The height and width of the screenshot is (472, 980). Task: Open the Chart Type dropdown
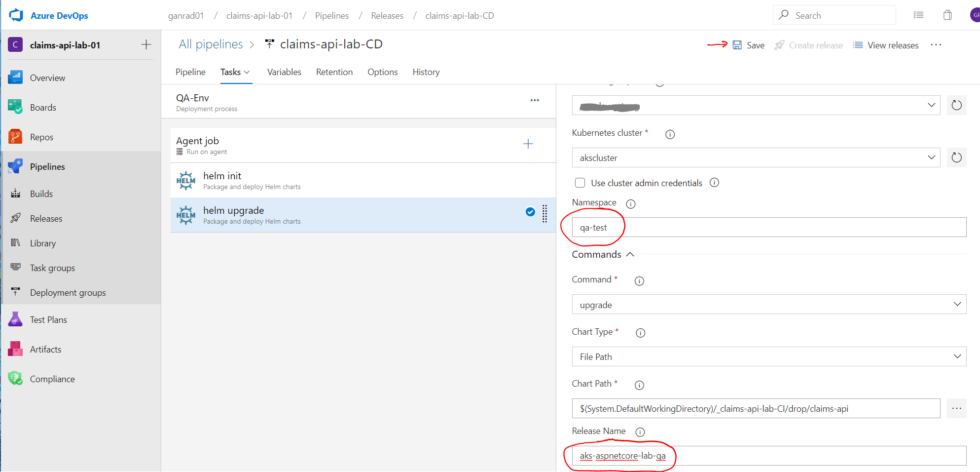[769, 356]
